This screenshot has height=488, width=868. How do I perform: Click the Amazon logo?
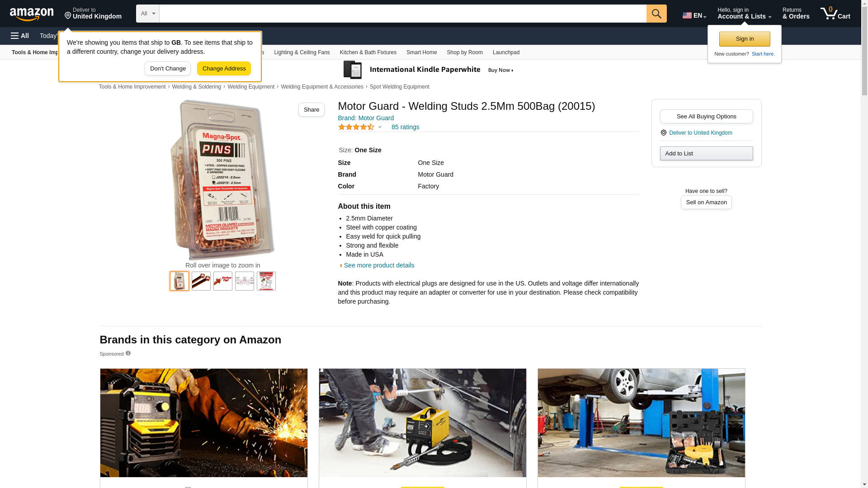pyautogui.click(x=32, y=14)
